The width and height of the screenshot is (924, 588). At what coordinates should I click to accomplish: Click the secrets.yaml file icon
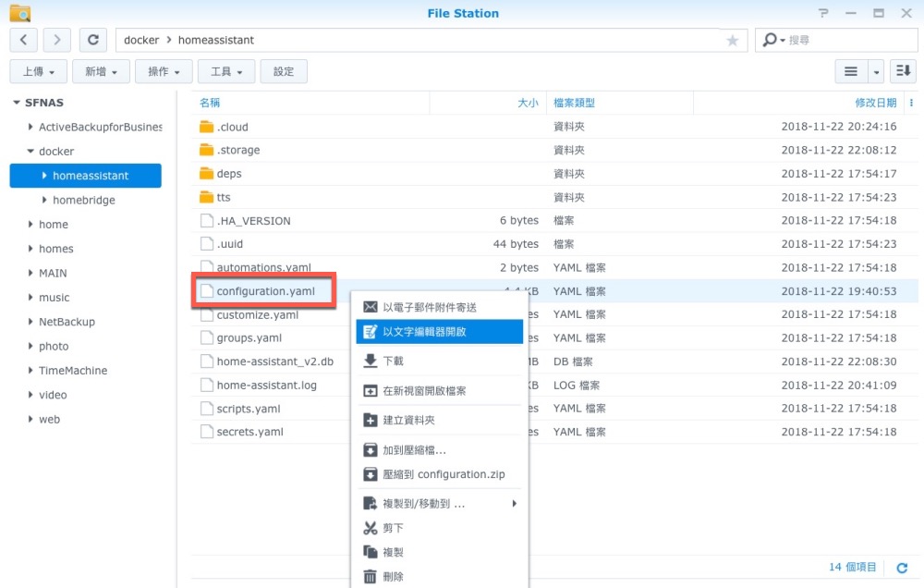207,432
